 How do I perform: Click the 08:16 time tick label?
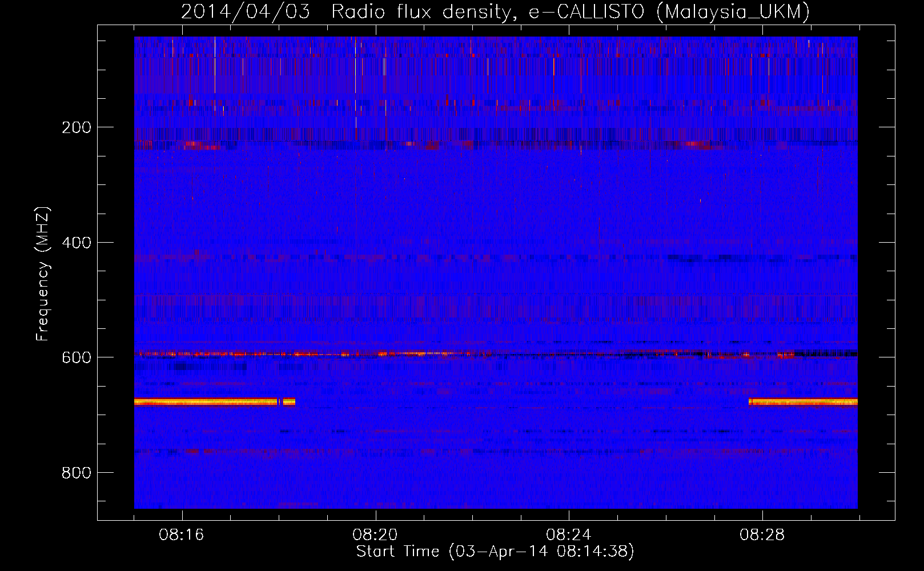pyautogui.click(x=182, y=535)
